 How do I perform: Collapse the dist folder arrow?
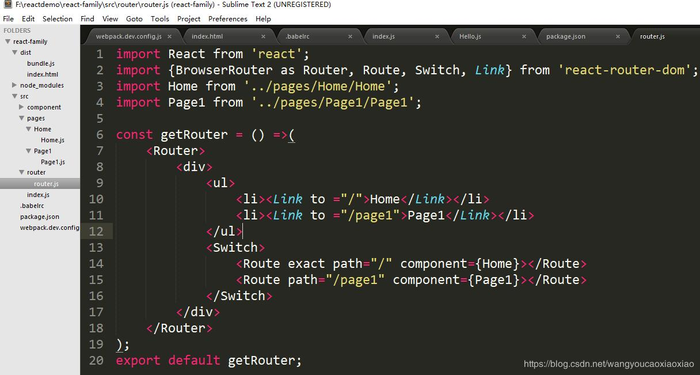point(15,52)
